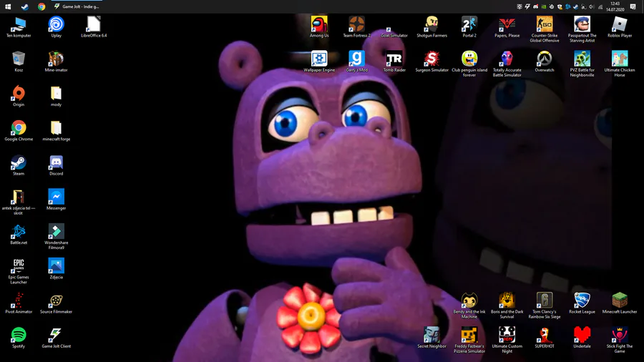
Task: Launch Counter-Strike Global Offensive shortcut
Action: coord(545,29)
